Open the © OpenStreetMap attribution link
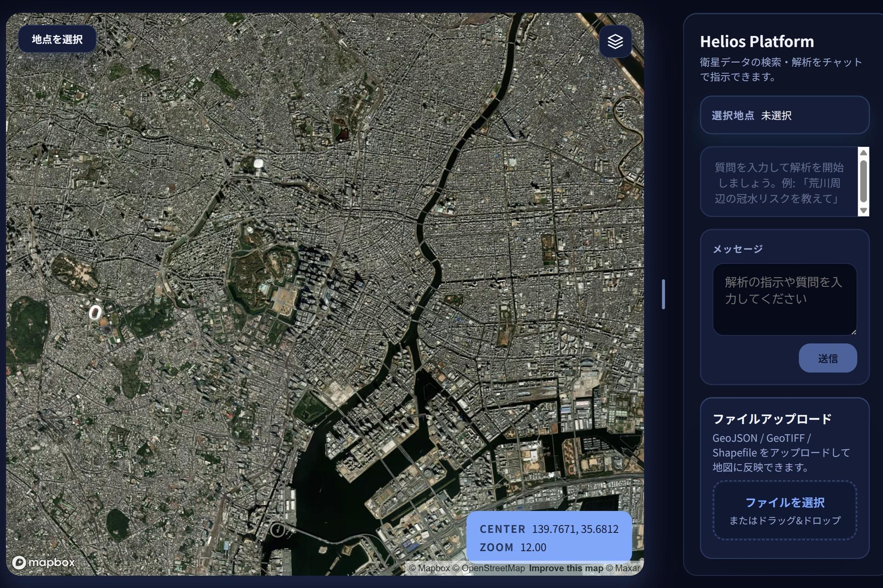 click(488, 568)
